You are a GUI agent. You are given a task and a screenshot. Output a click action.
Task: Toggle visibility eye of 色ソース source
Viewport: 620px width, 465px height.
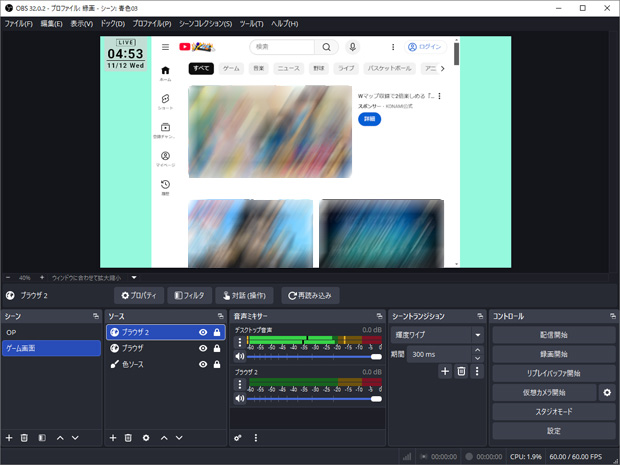pos(203,365)
